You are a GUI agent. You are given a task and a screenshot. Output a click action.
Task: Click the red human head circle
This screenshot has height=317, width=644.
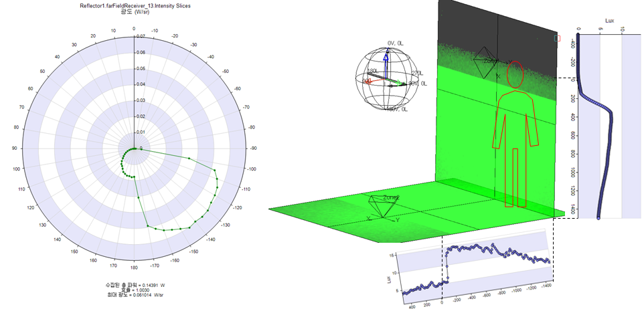coord(515,74)
